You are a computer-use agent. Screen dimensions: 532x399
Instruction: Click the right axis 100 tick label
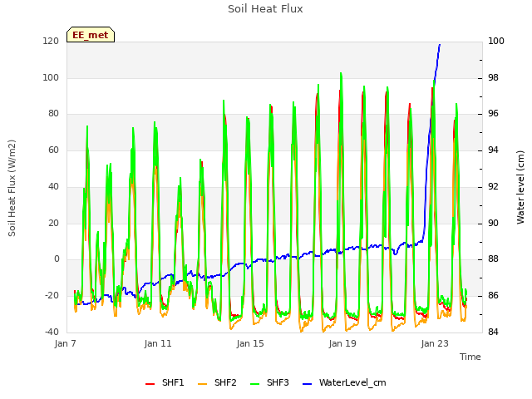496,41
